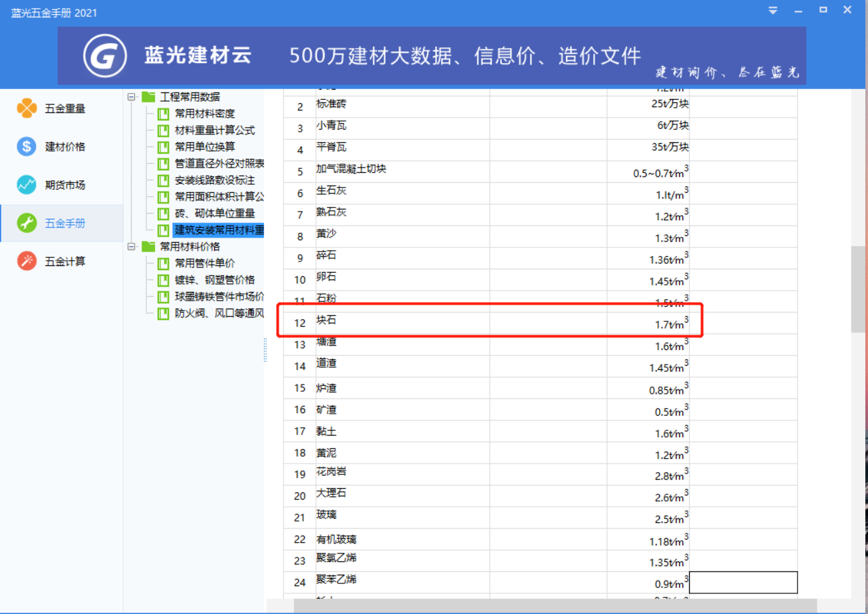Screen dimensions: 868x614
Task: Click the 花岗岩 table cell
Action: coord(403,474)
